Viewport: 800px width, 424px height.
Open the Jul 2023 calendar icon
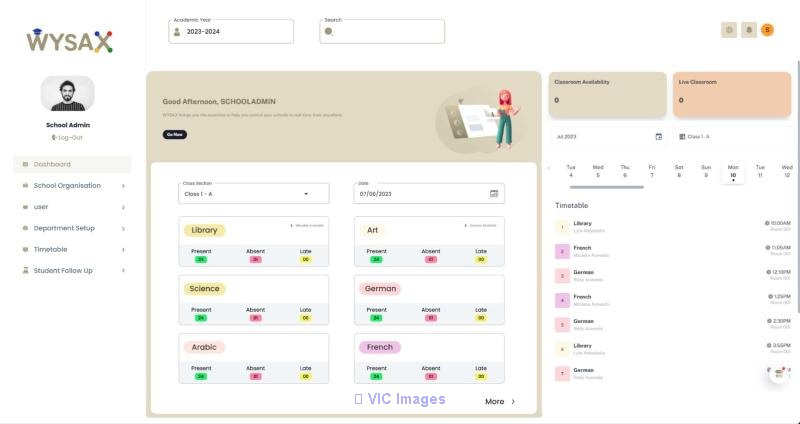659,137
